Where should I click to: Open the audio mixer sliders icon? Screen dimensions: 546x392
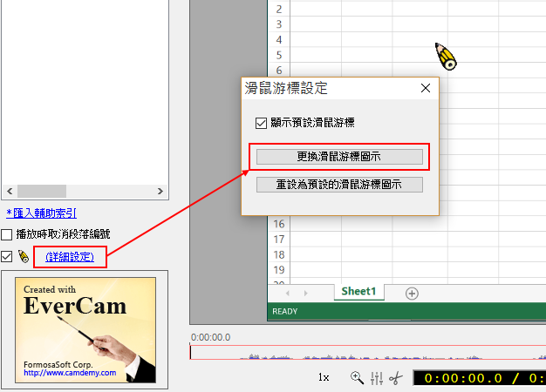[377, 378]
